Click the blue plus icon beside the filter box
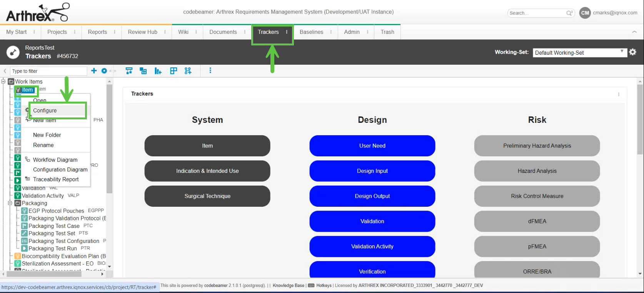This screenshot has width=644, height=293. click(94, 71)
